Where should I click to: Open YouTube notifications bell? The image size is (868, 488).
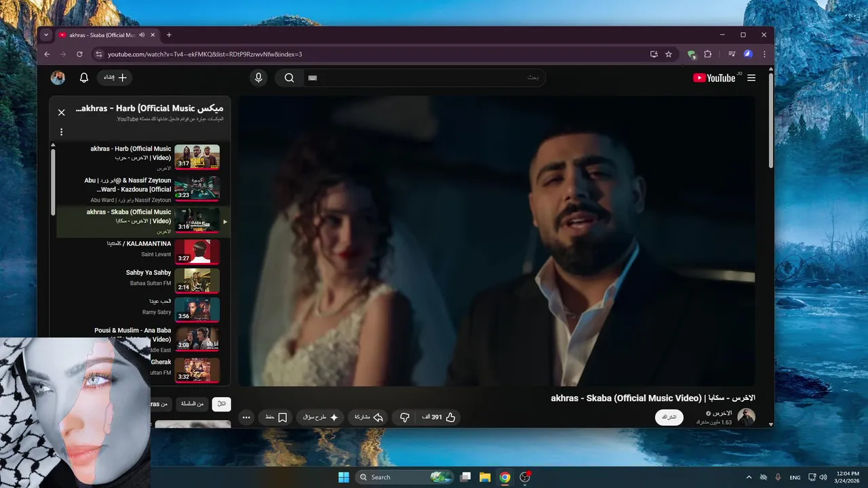click(84, 78)
